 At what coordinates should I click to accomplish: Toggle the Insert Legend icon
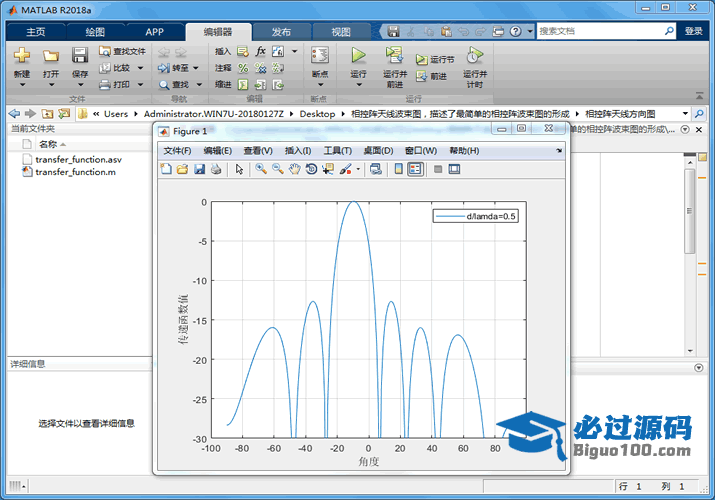click(x=415, y=169)
